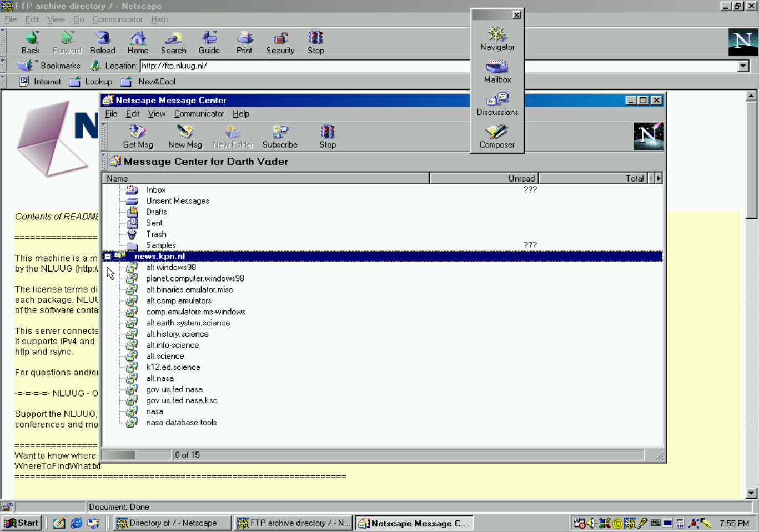Click the Netscape N logo in browser window
Image resolution: width=759 pixels, height=532 pixels.
pyautogui.click(x=743, y=42)
